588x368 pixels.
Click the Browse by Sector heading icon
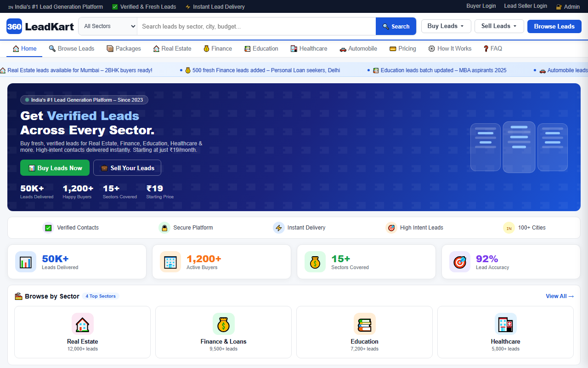[x=19, y=296]
